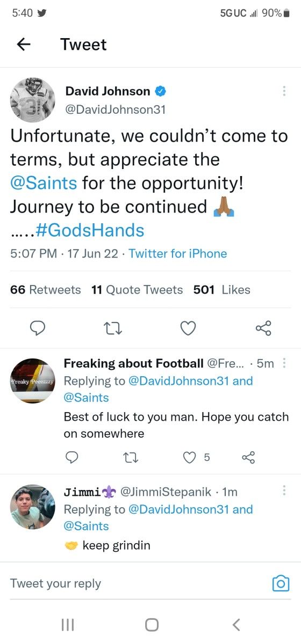Open more options on Jimmi's reply

[x=284, y=490]
